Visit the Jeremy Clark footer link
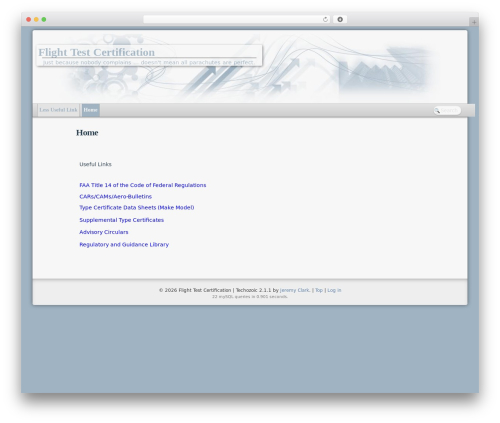 point(295,290)
